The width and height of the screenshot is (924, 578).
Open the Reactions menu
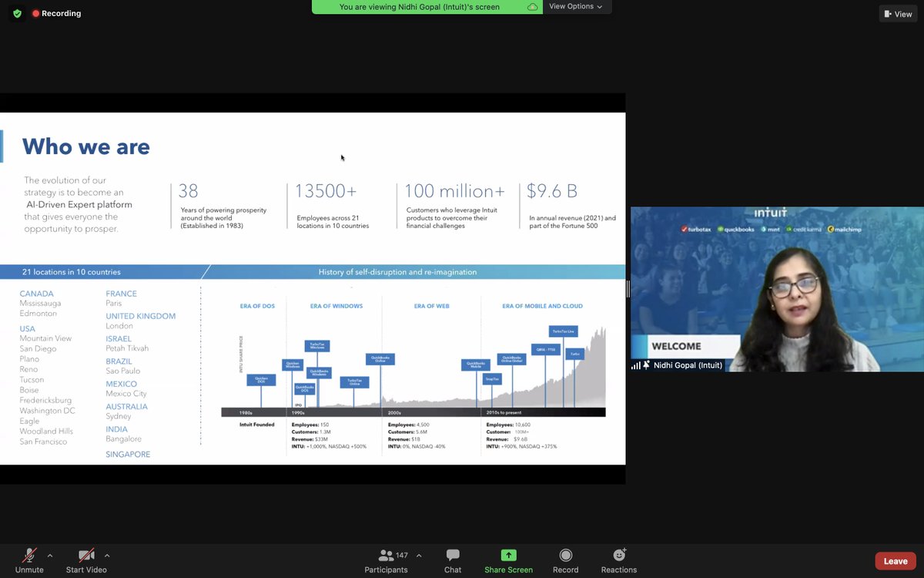tap(619, 560)
